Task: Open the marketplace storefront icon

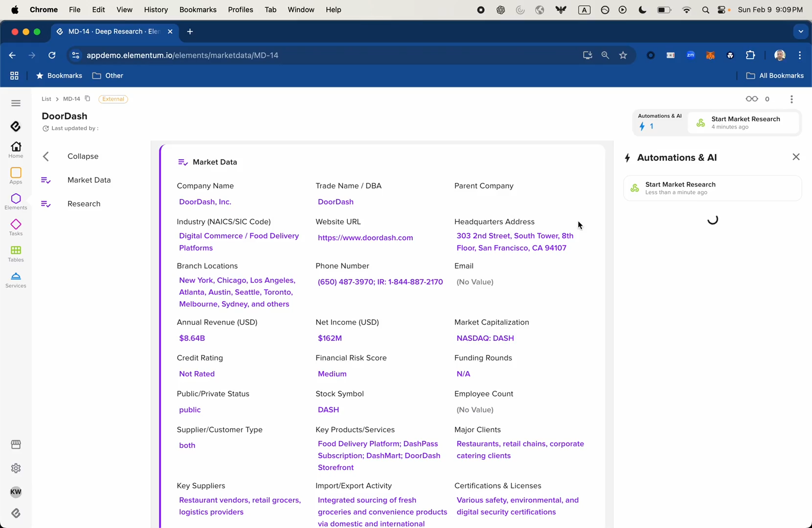Action: coord(16,444)
